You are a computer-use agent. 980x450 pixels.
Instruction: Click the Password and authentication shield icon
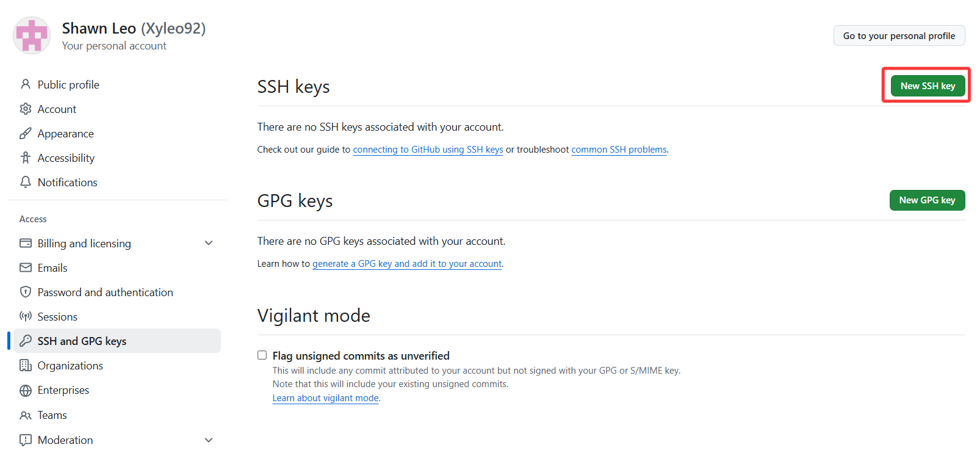pyautogui.click(x=26, y=292)
